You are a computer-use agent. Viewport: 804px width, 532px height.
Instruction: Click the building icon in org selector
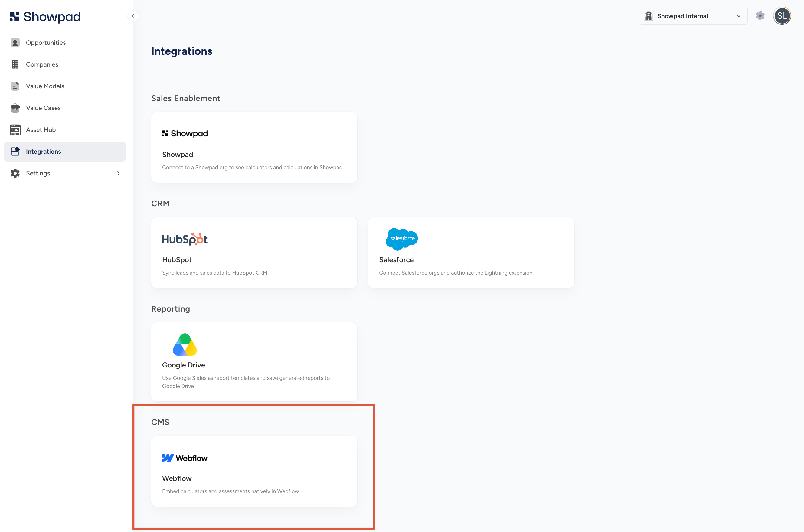point(648,16)
